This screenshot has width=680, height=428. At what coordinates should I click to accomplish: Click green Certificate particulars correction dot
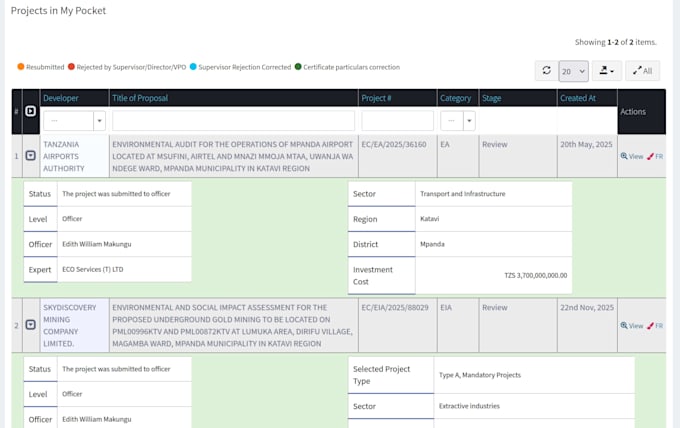pos(298,66)
